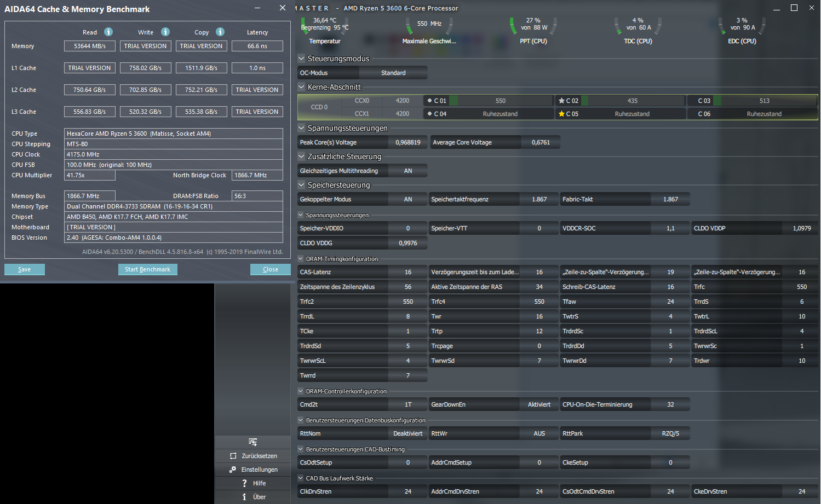Click the gold star icon on core C 05
This screenshot has height=504, width=821.
561,114
